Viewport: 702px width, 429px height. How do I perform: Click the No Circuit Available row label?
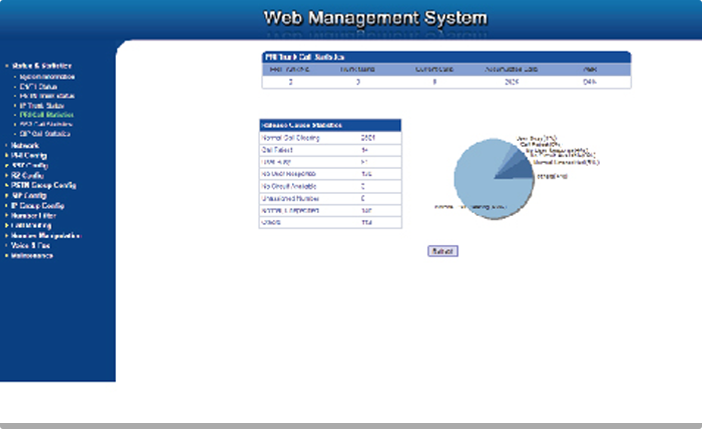(x=289, y=186)
